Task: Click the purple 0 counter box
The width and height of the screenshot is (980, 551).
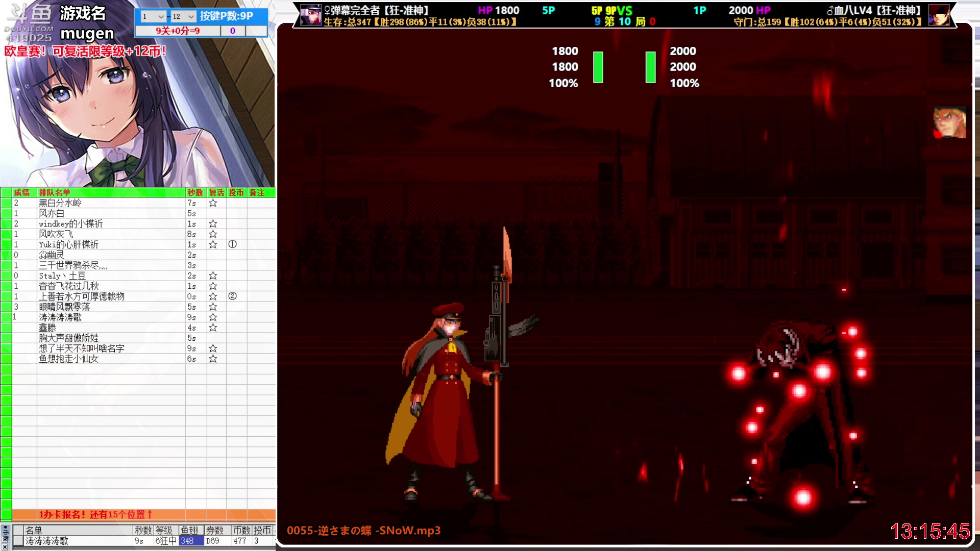Action: coord(233,31)
